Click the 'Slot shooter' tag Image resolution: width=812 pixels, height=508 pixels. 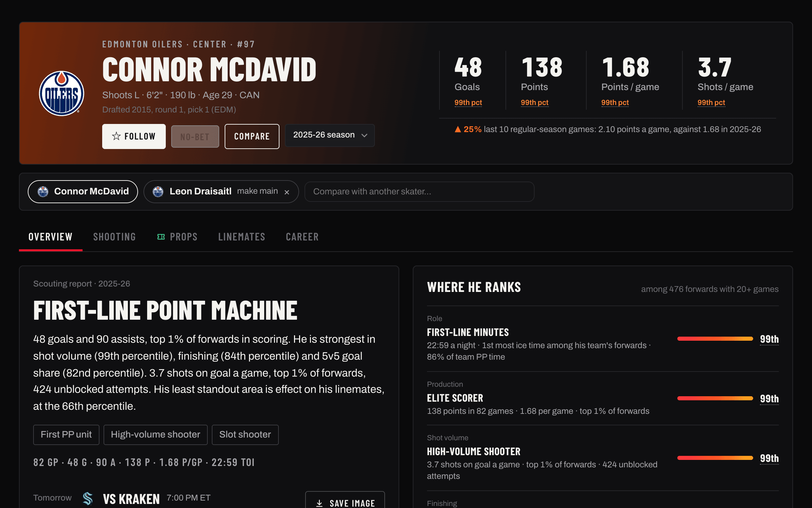(x=245, y=435)
